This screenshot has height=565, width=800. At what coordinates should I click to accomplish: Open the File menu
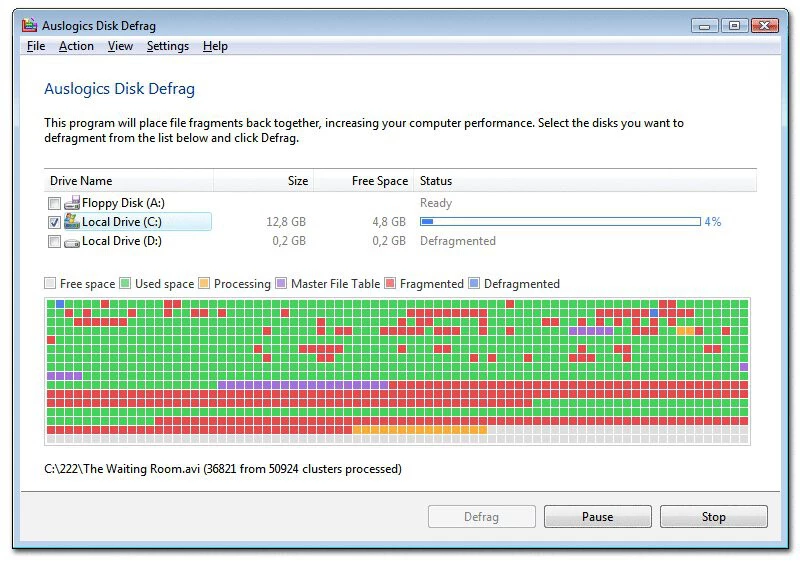[36, 46]
